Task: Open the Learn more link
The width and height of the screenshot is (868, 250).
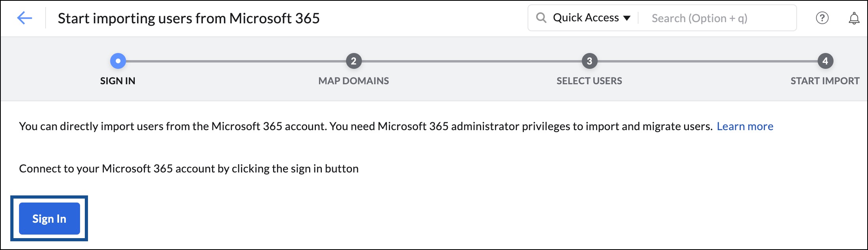Action: tap(745, 126)
